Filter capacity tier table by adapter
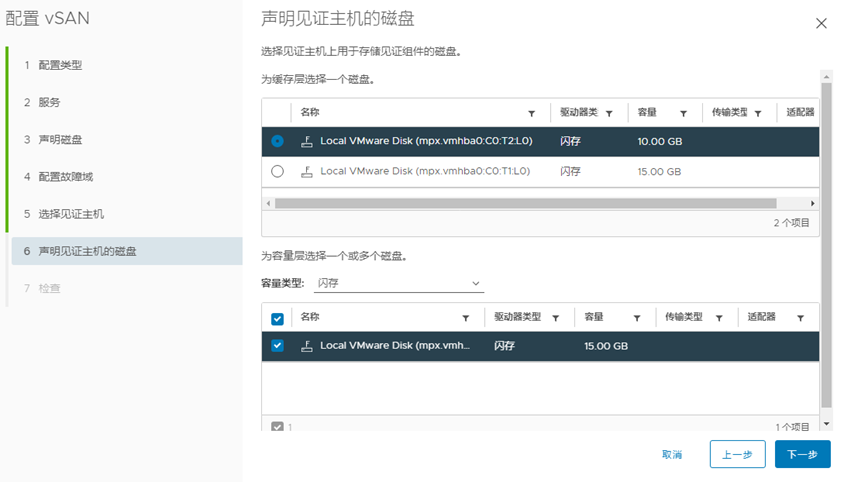The image size is (844, 482). (x=800, y=318)
